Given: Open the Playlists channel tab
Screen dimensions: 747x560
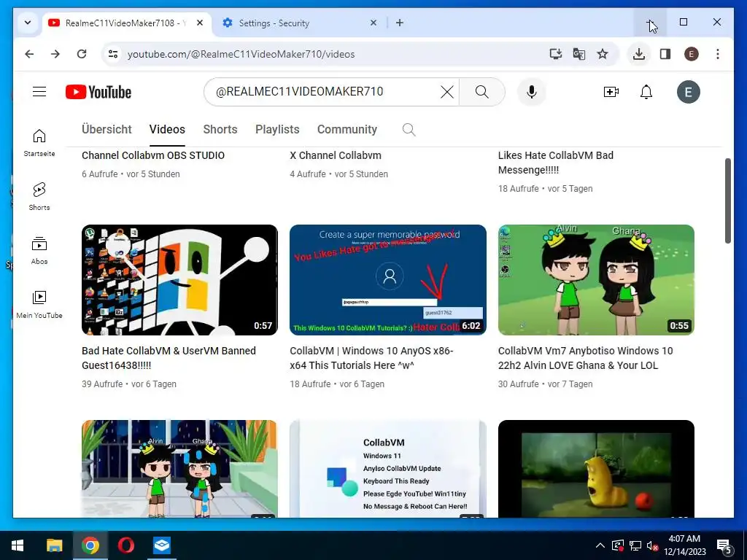Looking at the screenshot, I should point(277,130).
